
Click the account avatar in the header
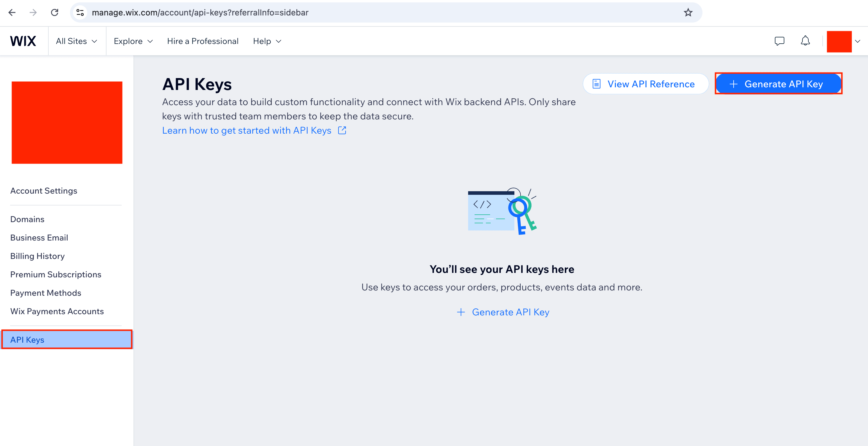839,42
